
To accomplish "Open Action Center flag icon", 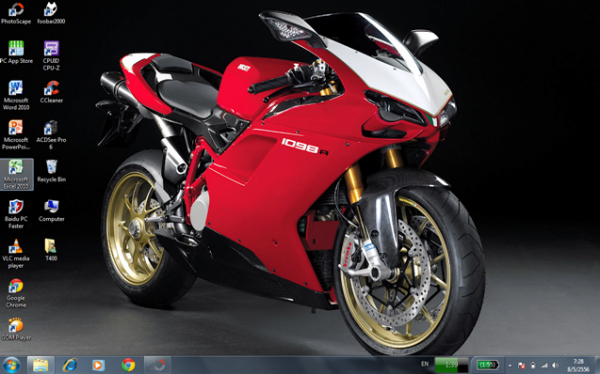I will pyautogui.click(x=521, y=366).
